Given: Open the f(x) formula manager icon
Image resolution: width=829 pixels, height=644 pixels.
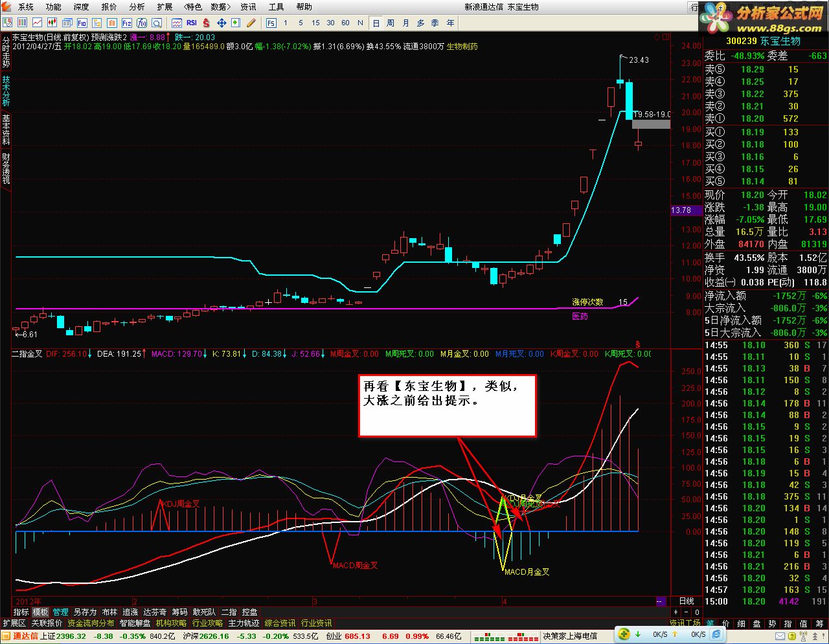Looking at the screenshot, I should tap(141, 23).
